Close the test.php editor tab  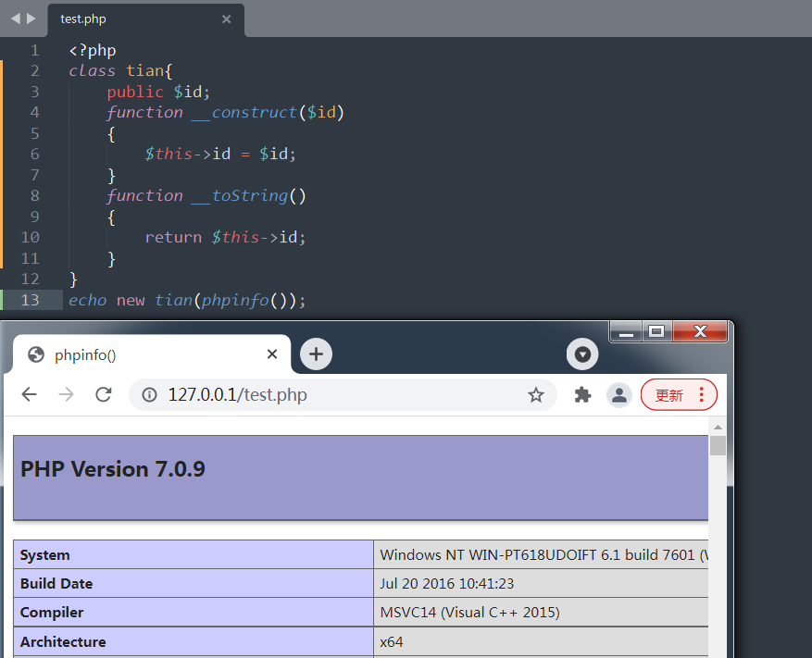point(227,19)
